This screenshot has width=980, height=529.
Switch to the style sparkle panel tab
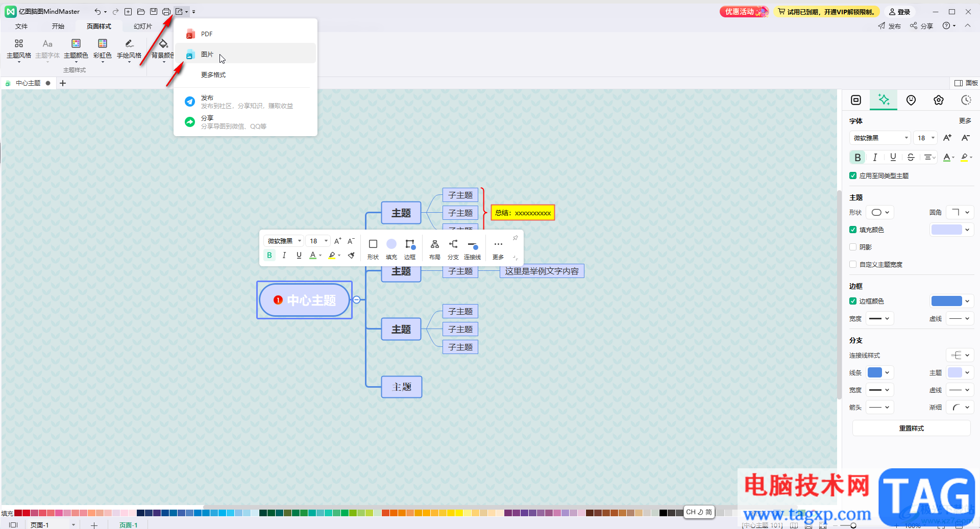point(884,100)
